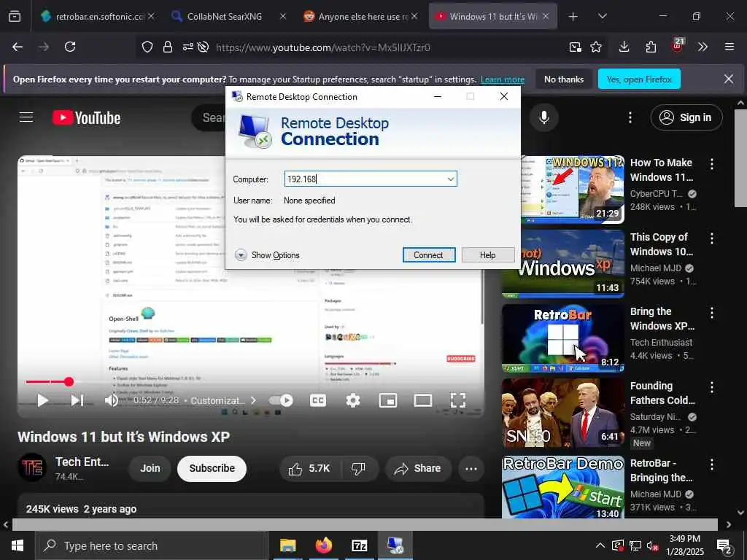Image resolution: width=747 pixels, height=560 pixels.
Task: Skip to the next video
Action: (x=77, y=400)
